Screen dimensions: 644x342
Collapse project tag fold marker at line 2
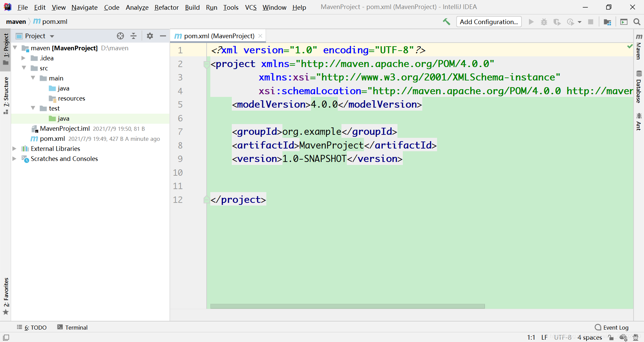(207, 64)
